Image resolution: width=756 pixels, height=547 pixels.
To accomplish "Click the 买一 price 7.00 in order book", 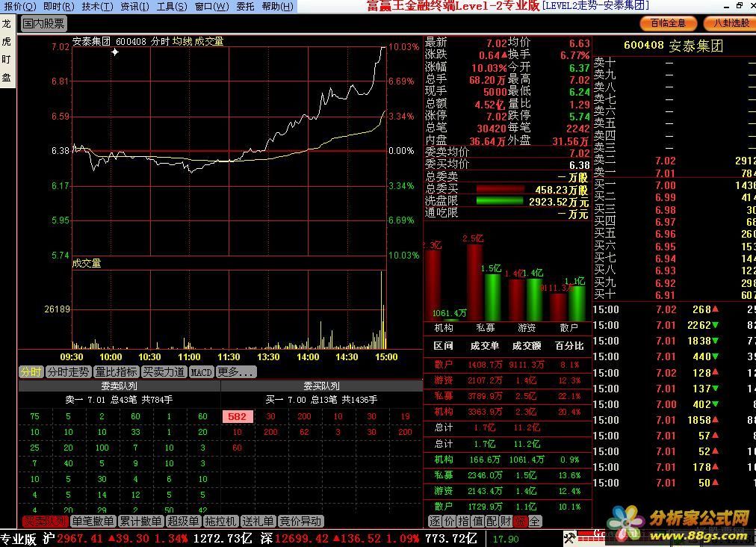I will pyautogui.click(x=666, y=185).
